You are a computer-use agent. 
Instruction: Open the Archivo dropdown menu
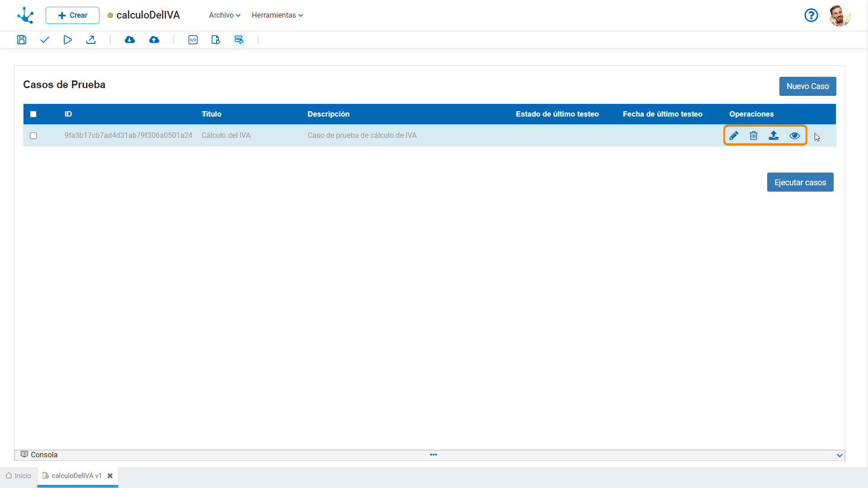[225, 15]
